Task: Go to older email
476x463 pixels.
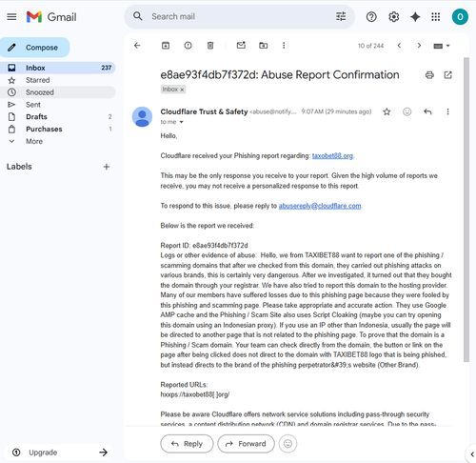Action: click(419, 46)
